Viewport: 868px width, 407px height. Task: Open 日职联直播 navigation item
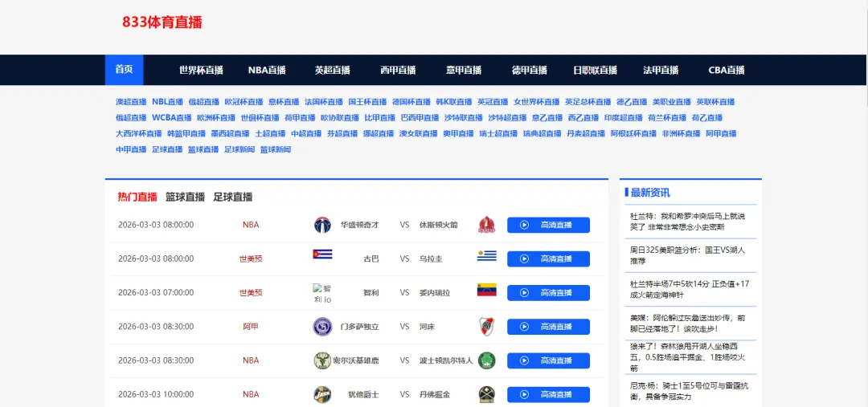[595, 70]
